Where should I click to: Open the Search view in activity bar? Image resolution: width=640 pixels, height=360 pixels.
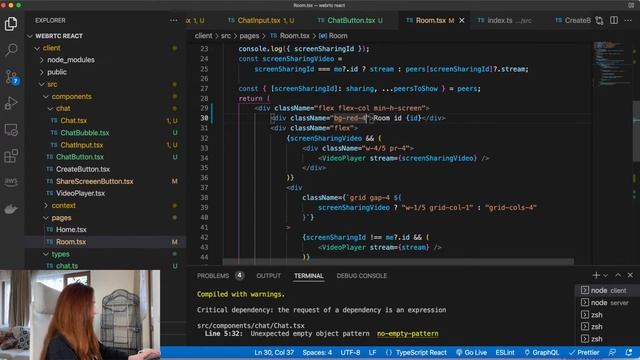(x=11, y=50)
